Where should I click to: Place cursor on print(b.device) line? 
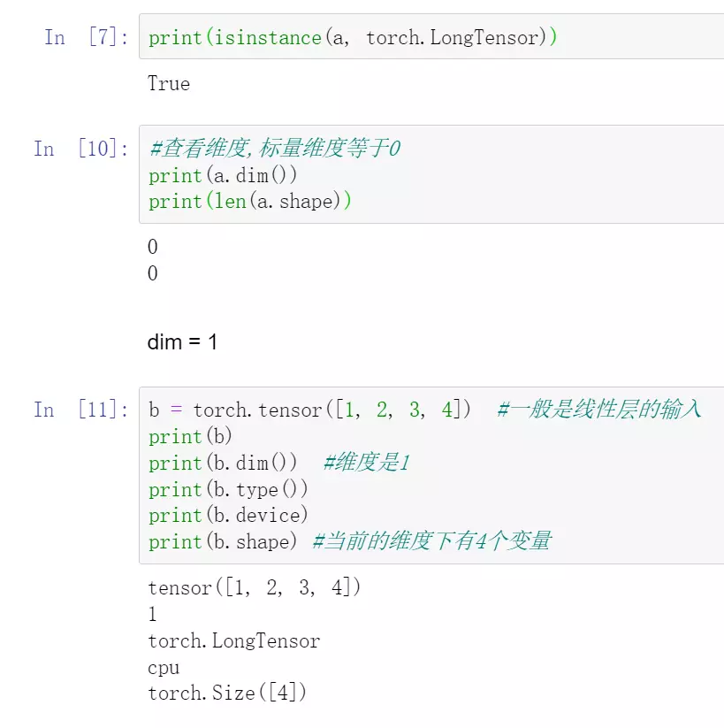pos(228,516)
